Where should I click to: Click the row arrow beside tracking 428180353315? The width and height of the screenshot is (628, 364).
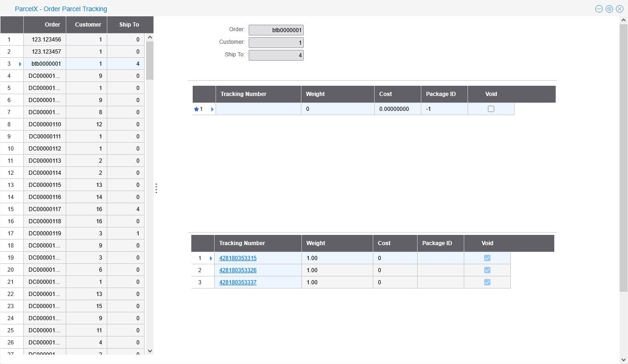click(211, 258)
